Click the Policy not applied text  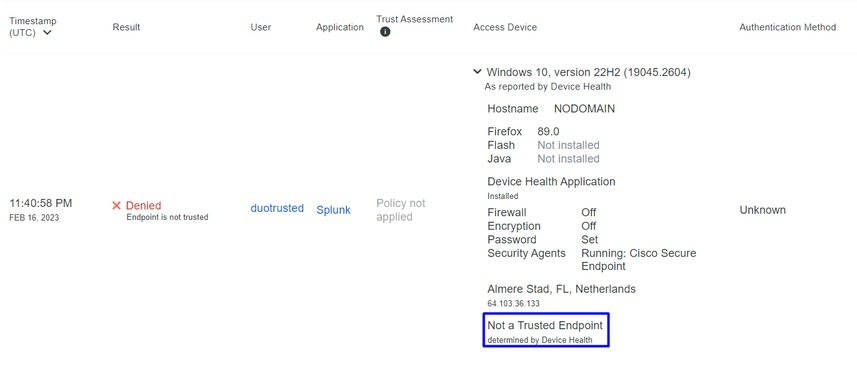(x=401, y=210)
